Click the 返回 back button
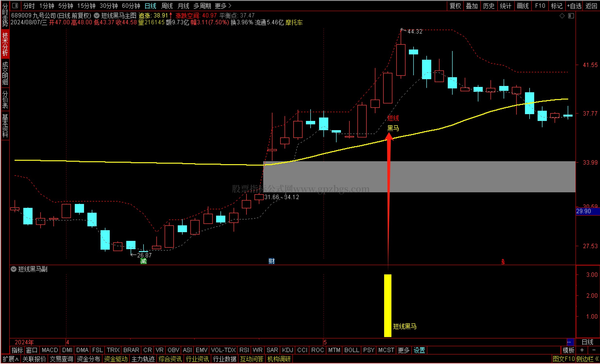The image size is (600, 364). pos(591,6)
